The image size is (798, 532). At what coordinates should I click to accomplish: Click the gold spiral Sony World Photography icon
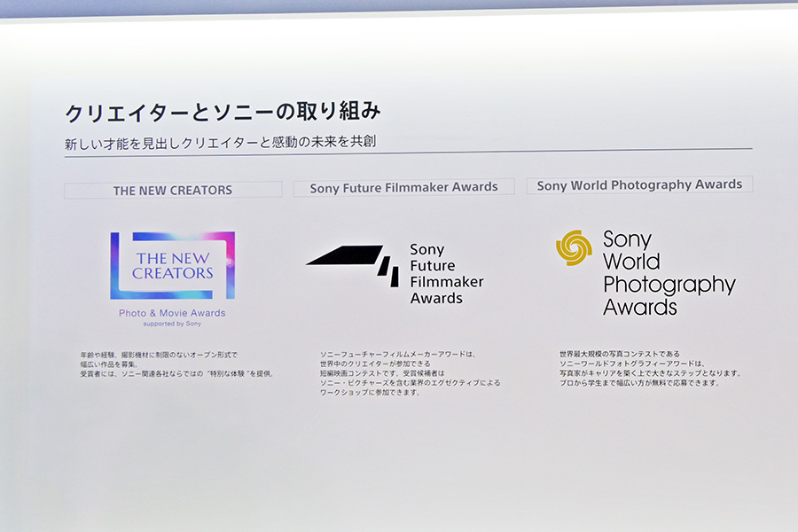click(574, 248)
